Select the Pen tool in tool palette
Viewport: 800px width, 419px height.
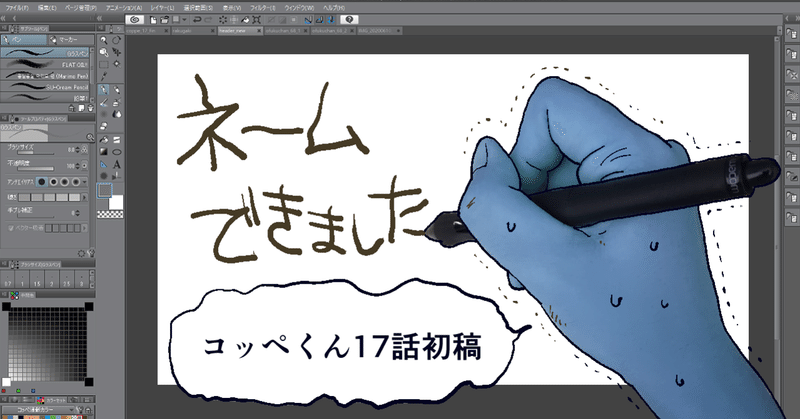pyautogui.click(x=104, y=90)
